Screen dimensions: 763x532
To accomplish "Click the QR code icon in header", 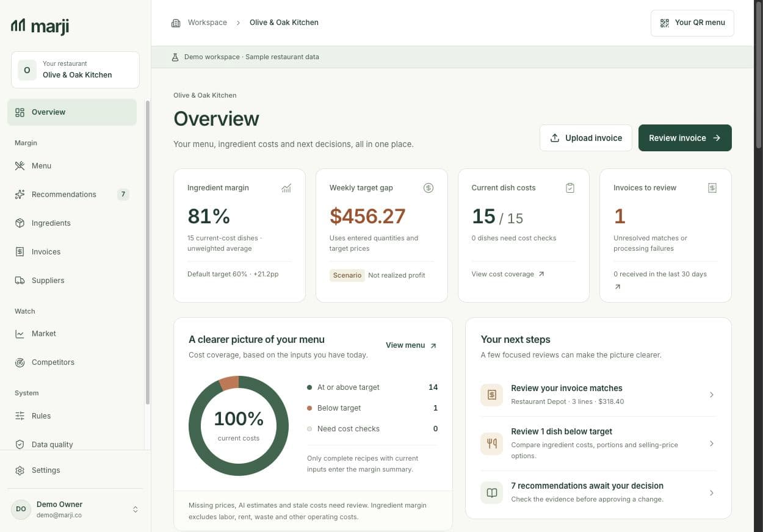I will point(665,23).
